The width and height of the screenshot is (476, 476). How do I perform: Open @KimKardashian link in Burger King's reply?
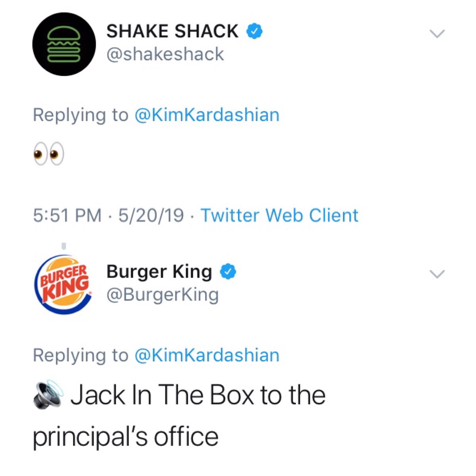point(207,355)
